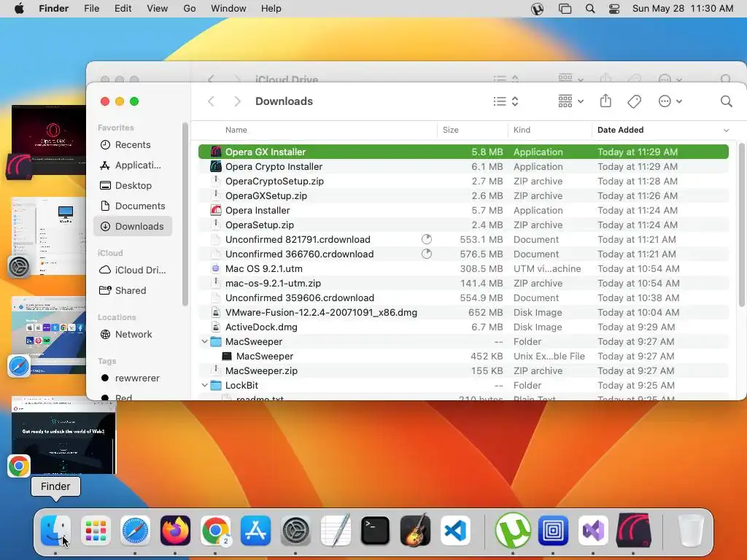Switch to Opera GX Stage Manager thumbnail
Screen dimensions: 747x560
click(x=49, y=140)
